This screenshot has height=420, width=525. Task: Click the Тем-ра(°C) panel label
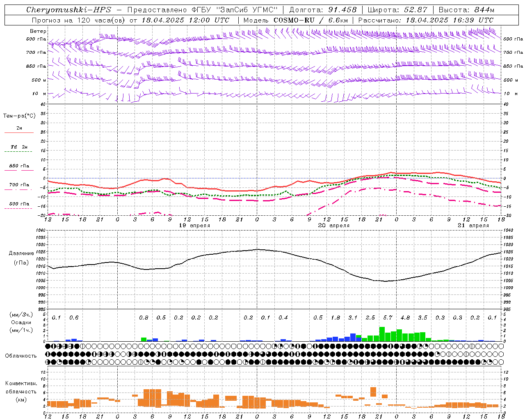point(19,116)
